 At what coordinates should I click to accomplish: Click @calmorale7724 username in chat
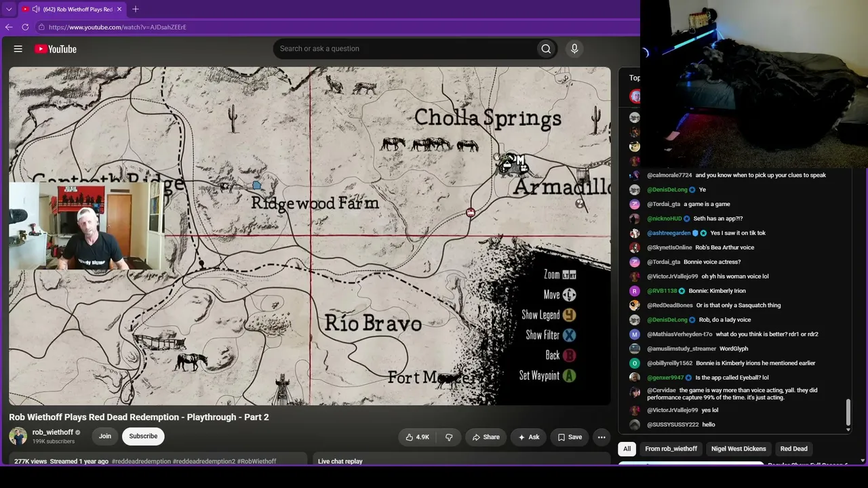coord(669,176)
